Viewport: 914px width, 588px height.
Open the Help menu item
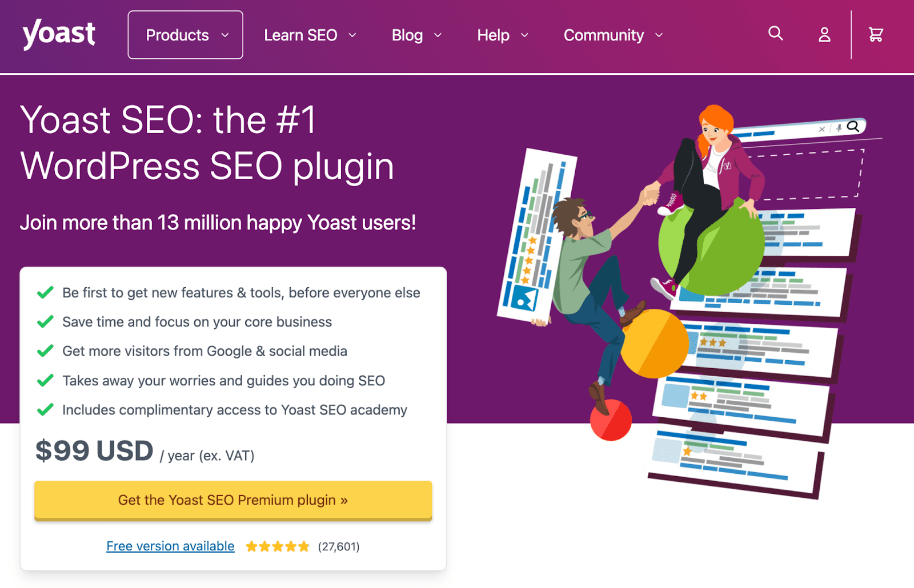(x=493, y=35)
